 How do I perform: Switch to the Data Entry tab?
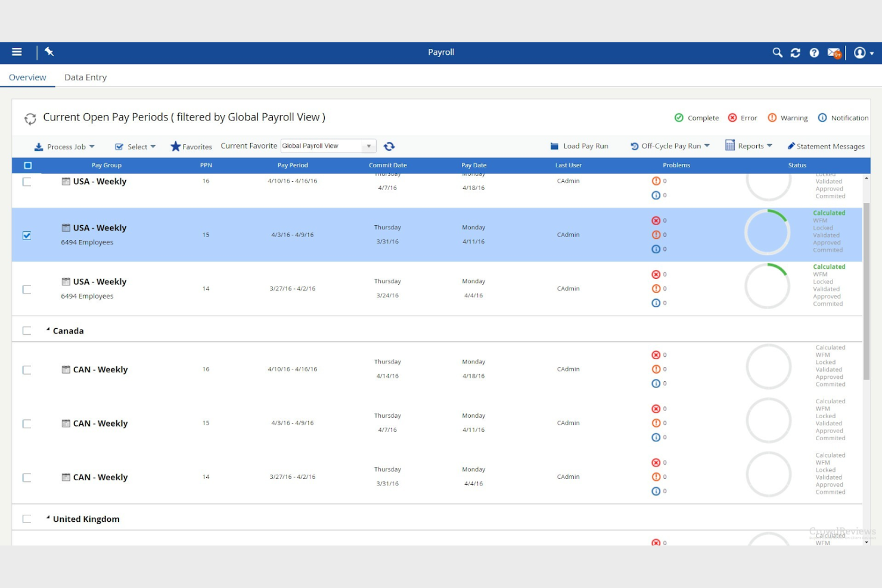tap(85, 77)
